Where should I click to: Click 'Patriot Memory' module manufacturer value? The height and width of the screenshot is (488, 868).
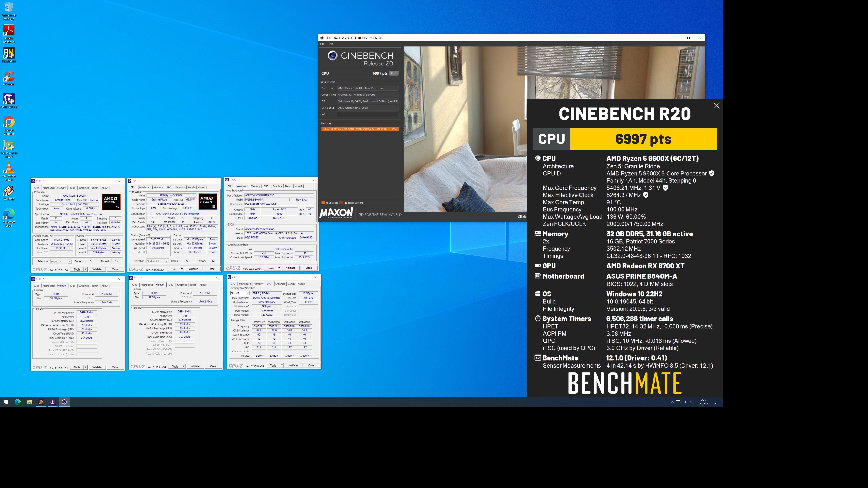click(x=267, y=302)
